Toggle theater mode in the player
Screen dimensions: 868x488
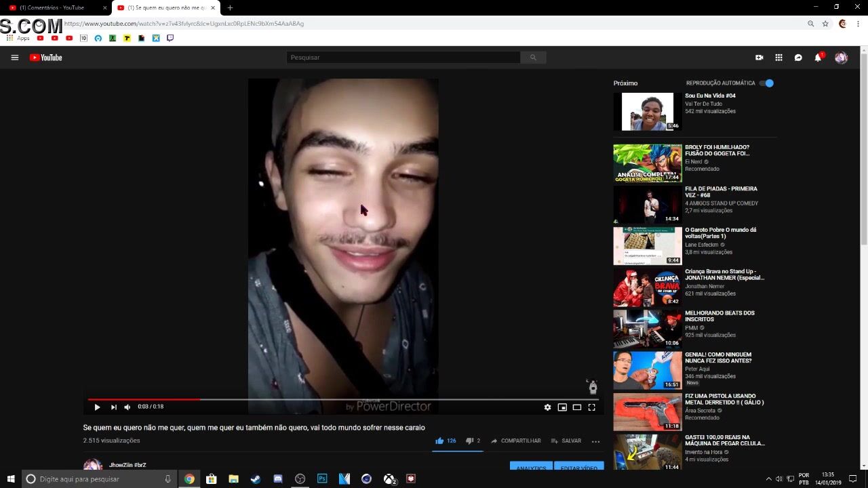point(576,407)
